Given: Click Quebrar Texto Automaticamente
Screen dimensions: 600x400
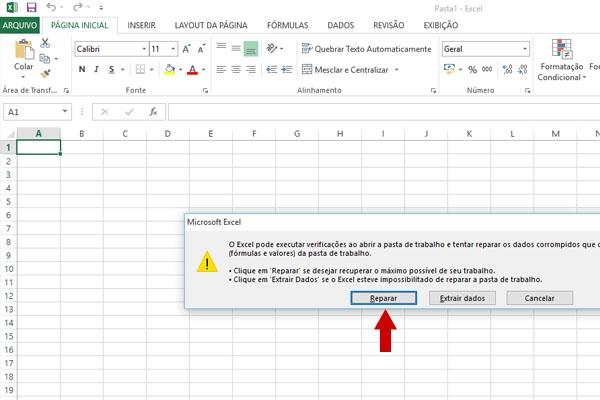Looking at the screenshot, I should pos(366,49).
